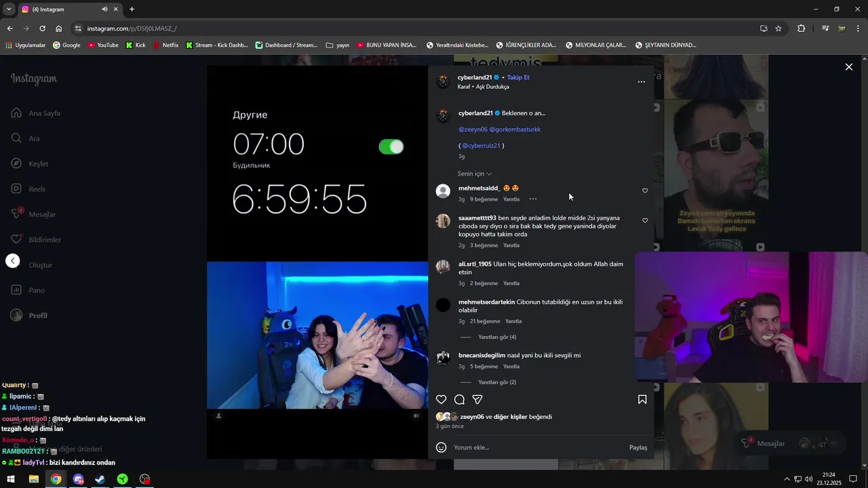Open @zeeyn06 mention link

473,129
